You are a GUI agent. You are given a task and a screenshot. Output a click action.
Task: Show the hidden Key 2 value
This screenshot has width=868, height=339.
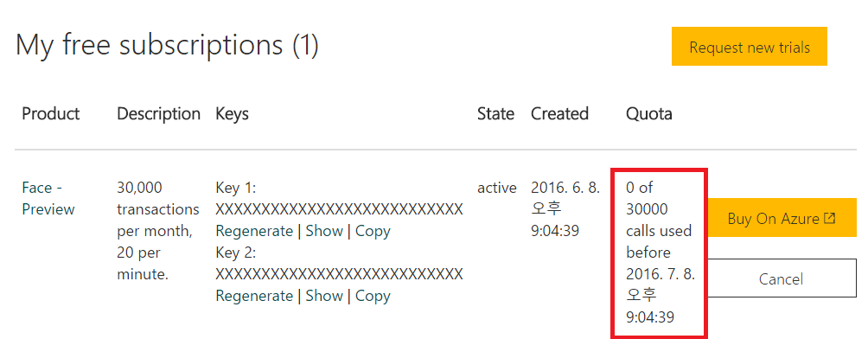pos(324,296)
